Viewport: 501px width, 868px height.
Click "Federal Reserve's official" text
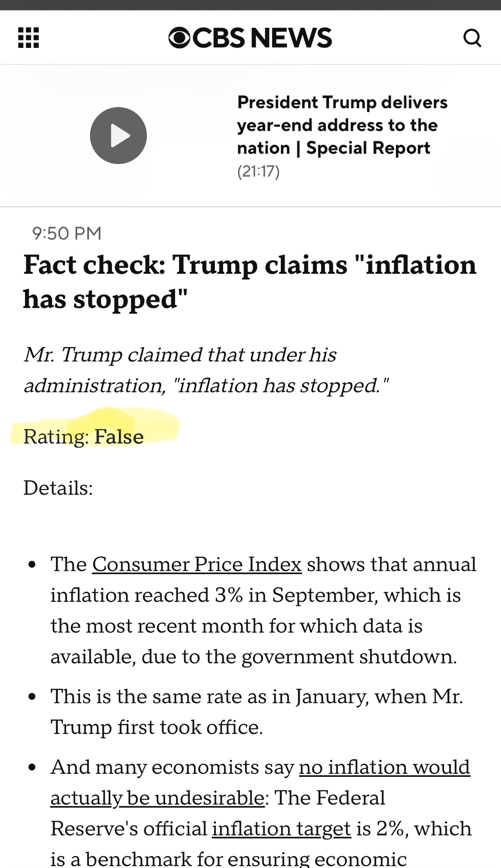pos(130,829)
